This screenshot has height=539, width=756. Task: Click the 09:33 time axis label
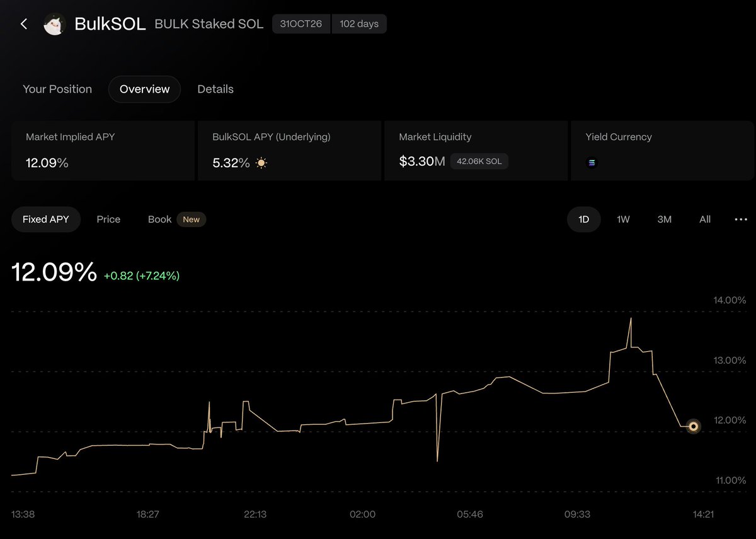[x=577, y=514]
